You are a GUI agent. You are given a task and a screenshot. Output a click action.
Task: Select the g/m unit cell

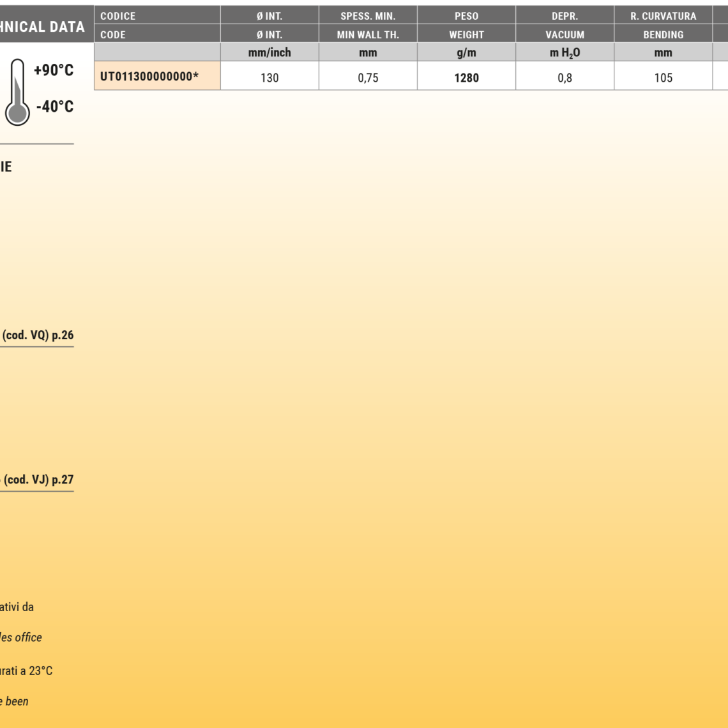click(466, 53)
